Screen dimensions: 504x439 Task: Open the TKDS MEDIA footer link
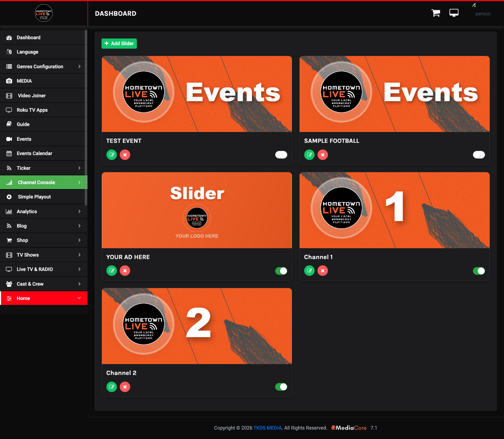[x=267, y=428]
